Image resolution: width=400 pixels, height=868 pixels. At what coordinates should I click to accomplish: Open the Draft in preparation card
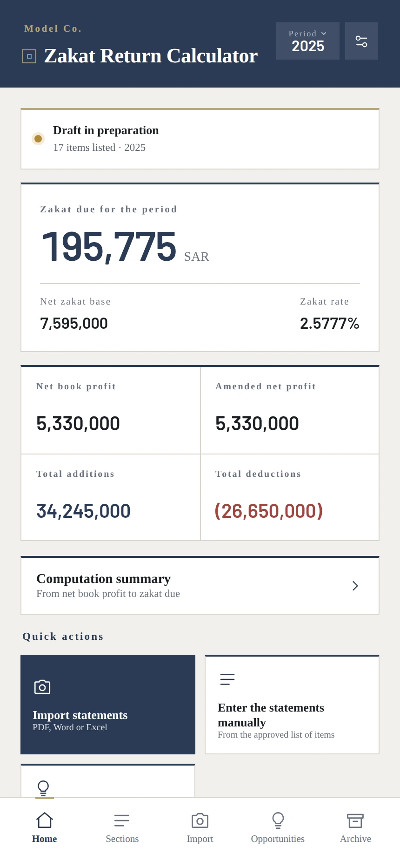pyautogui.click(x=200, y=139)
